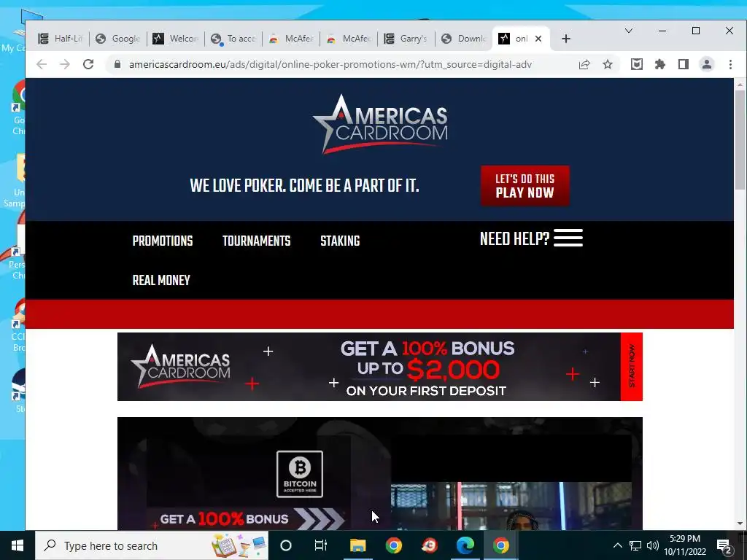Open the Real Money menu item
The height and width of the screenshot is (560, 747).
161,280
